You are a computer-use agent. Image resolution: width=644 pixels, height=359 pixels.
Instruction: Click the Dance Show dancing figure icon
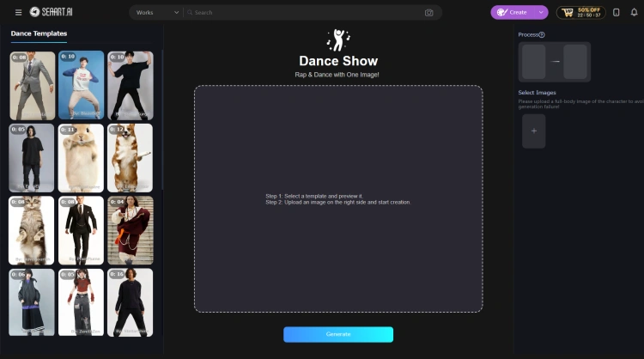[338, 40]
